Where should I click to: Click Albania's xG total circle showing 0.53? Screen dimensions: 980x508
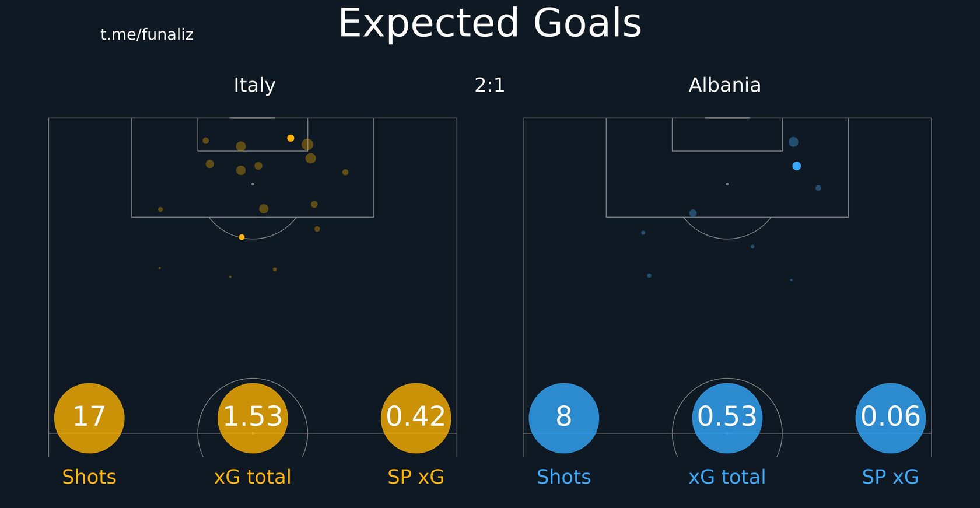click(x=727, y=418)
